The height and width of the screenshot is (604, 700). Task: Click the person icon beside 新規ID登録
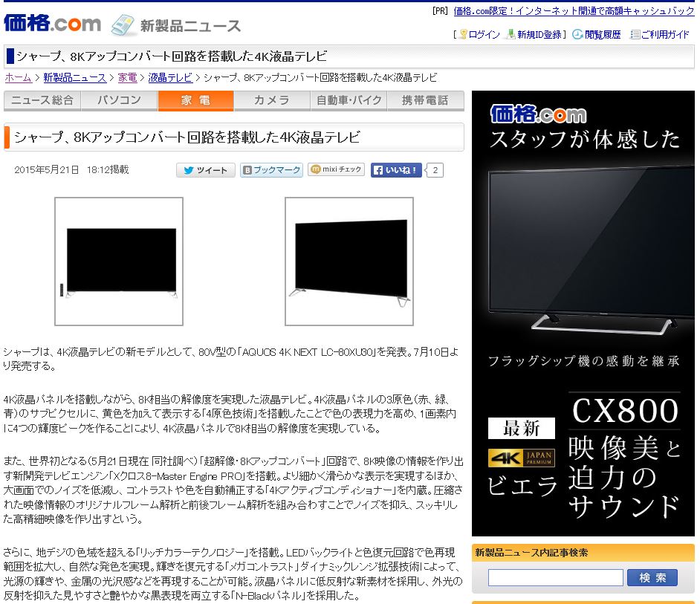click(x=511, y=34)
